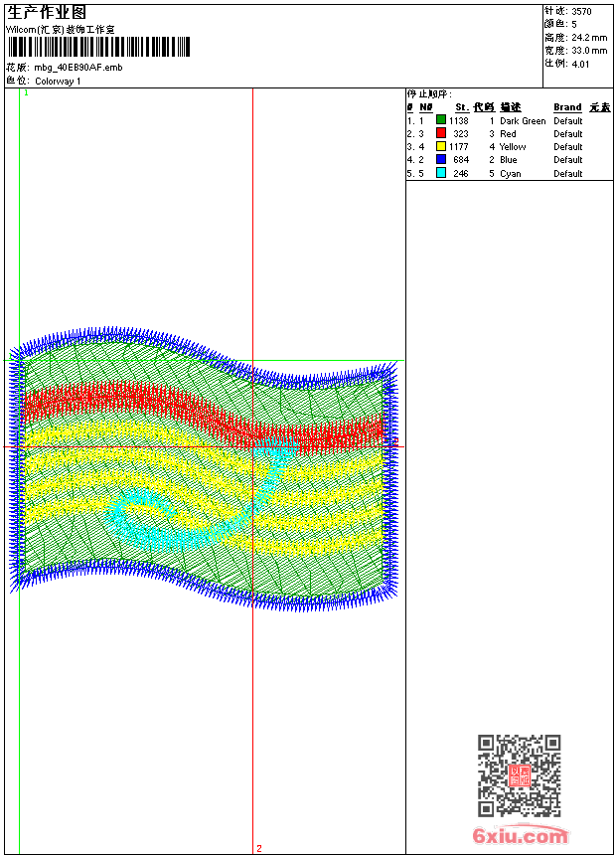Select the Red thread color swatch
616x855 pixels.
[x=441, y=133]
